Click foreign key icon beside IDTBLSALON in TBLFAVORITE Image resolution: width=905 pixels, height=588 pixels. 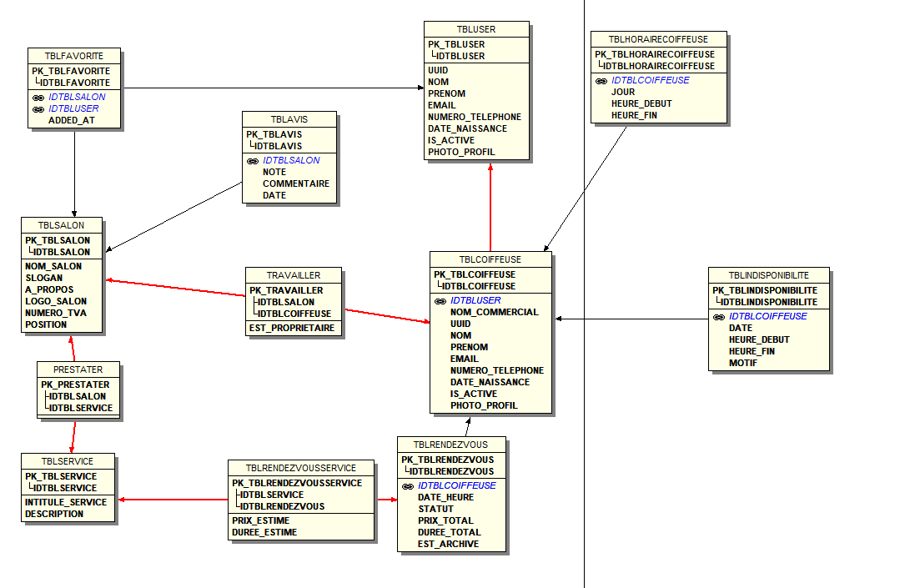38,97
